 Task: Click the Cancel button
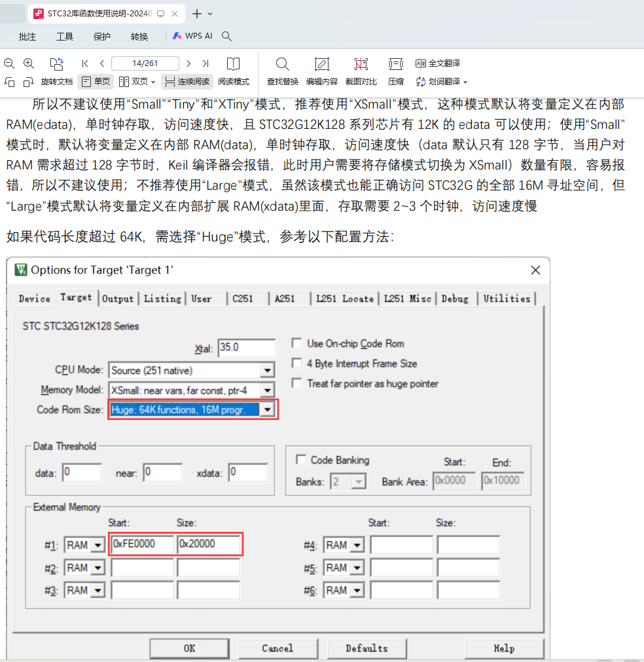(277, 648)
